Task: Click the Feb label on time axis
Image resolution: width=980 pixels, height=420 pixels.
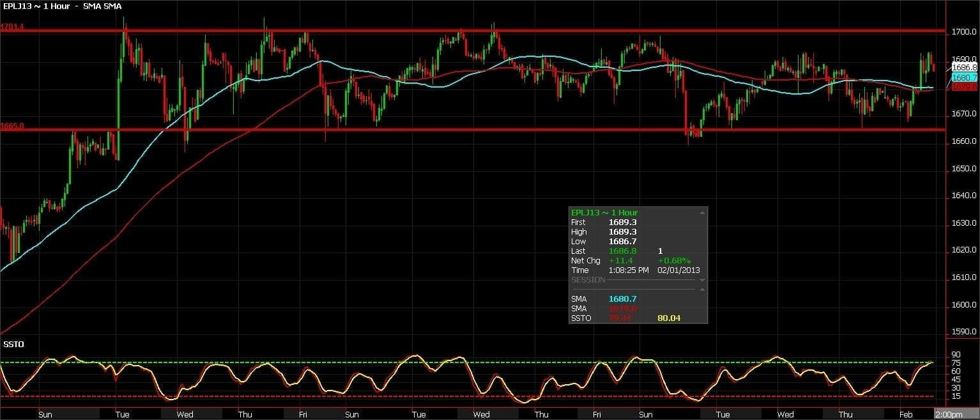Action: tap(906, 415)
